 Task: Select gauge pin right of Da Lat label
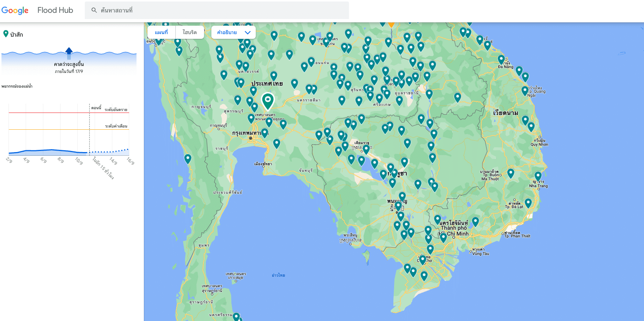click(528, 203)
